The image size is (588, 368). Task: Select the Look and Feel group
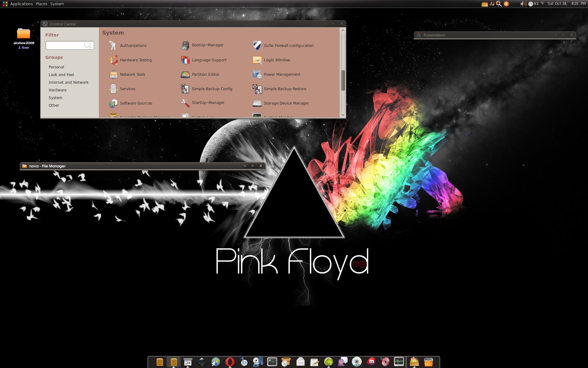coord(61,75)
